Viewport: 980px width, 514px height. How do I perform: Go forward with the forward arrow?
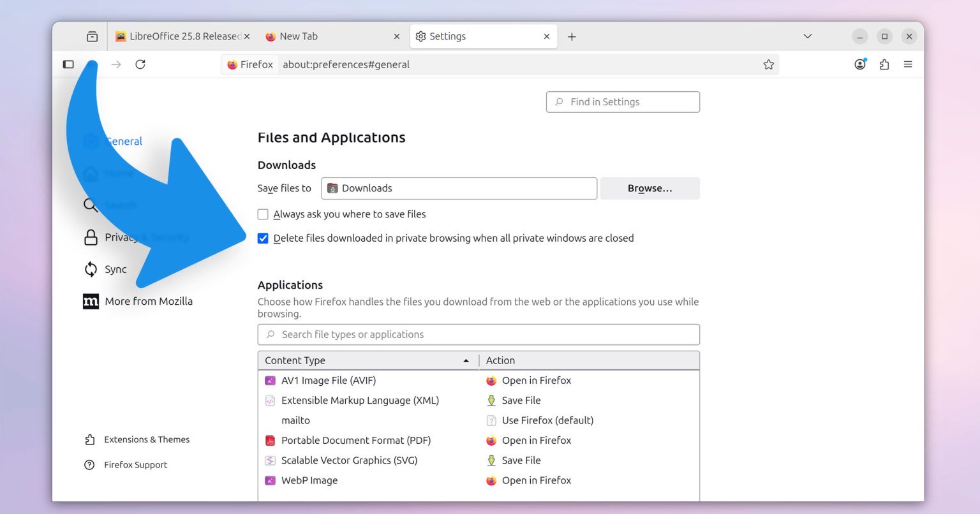click(116, 64)
